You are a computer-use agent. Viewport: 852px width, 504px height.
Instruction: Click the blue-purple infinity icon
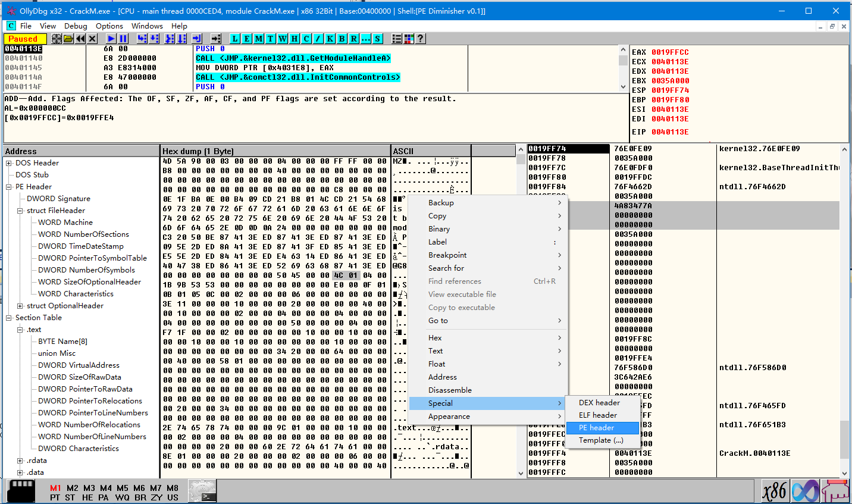(805, 492)
